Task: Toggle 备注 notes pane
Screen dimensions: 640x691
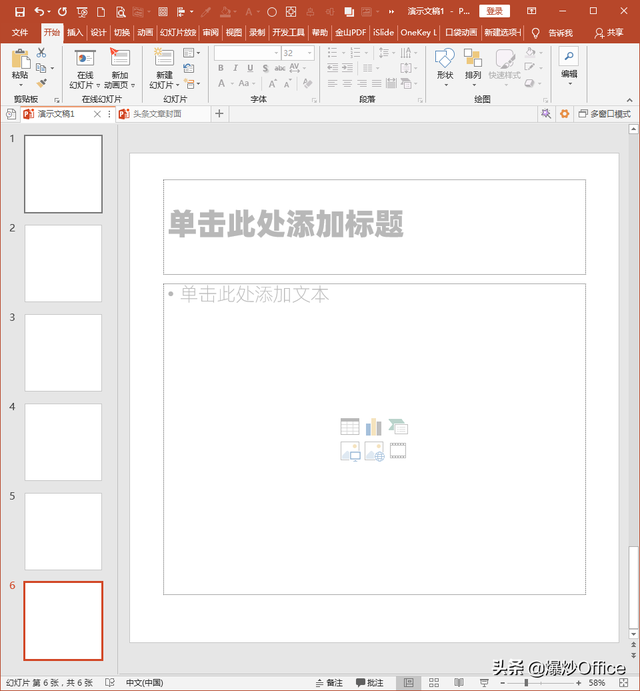Action: (329, 683)
